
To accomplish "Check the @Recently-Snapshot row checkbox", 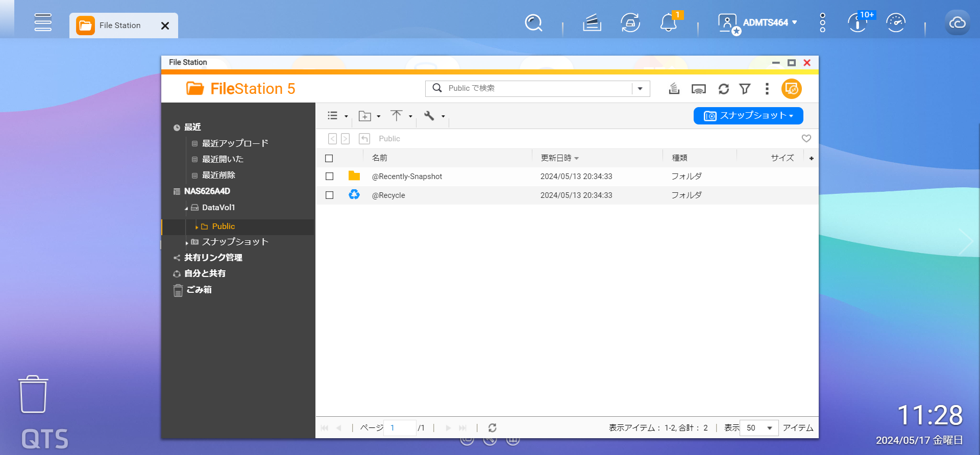I will 329,176.
